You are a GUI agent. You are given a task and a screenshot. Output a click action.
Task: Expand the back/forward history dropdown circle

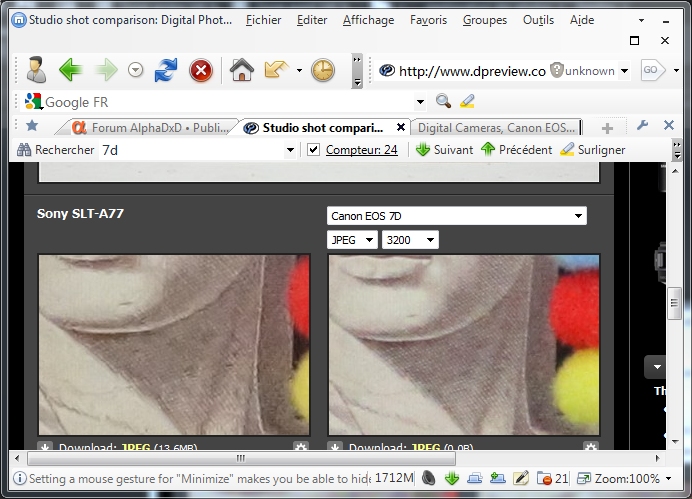[135, 70]
